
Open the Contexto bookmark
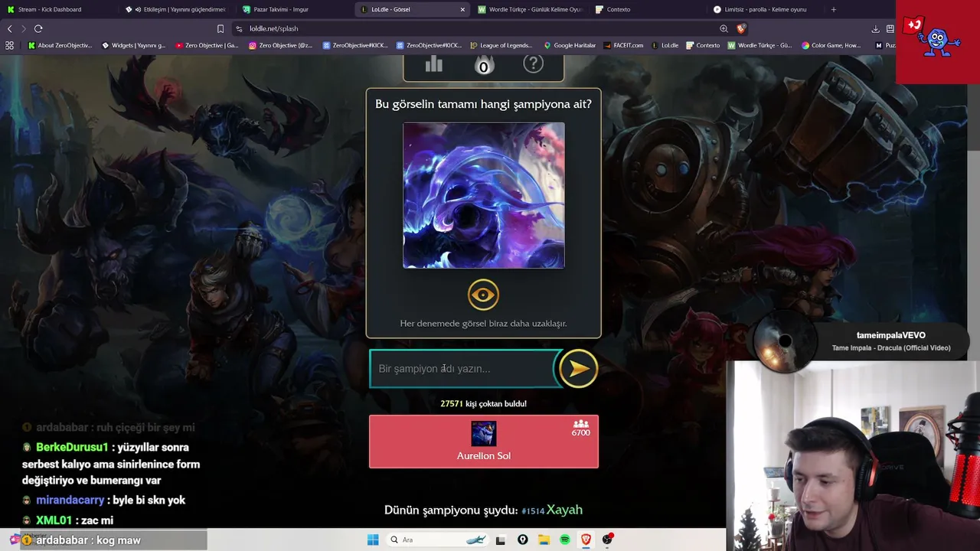703,45
